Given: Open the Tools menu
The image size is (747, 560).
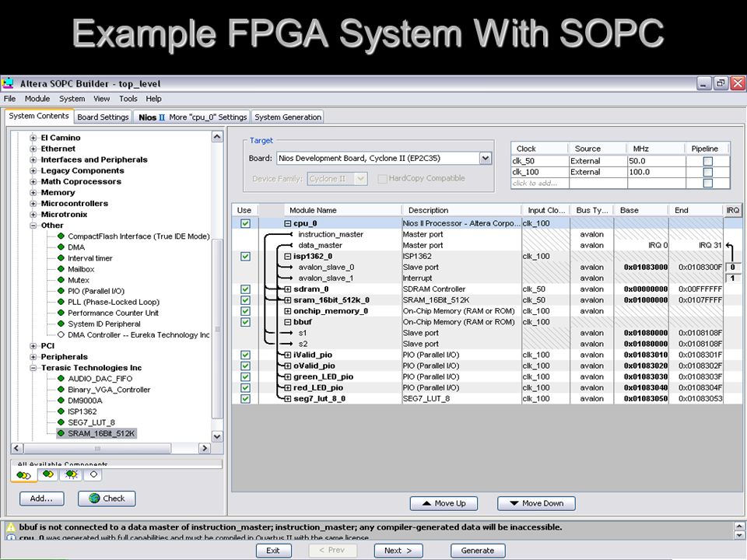Looking at the screenshot, I should point(128,99).
